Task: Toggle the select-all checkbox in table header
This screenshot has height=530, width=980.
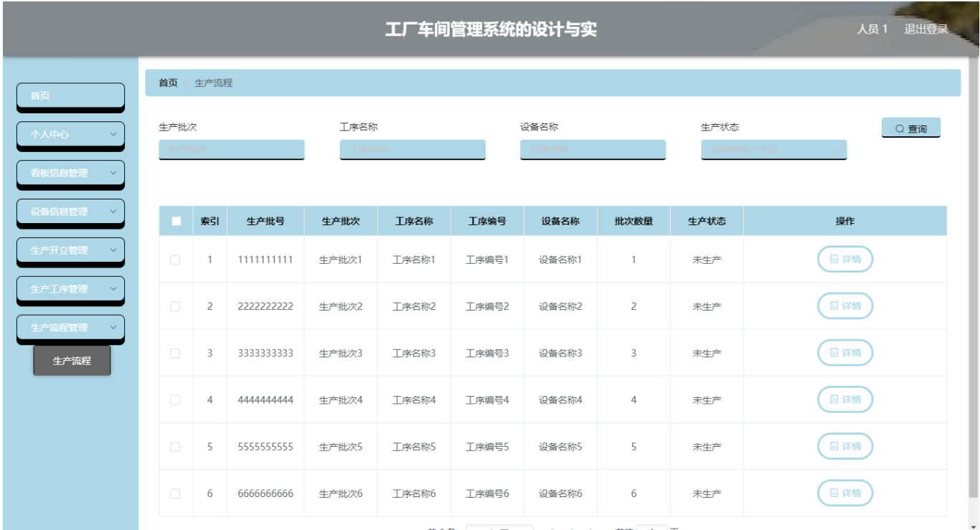Action: click(x=176, y=221)
